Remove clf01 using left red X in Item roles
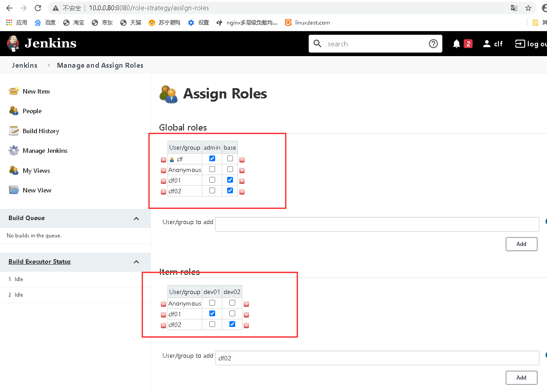This screenshot has width=547, height=392. pos(163,315)
